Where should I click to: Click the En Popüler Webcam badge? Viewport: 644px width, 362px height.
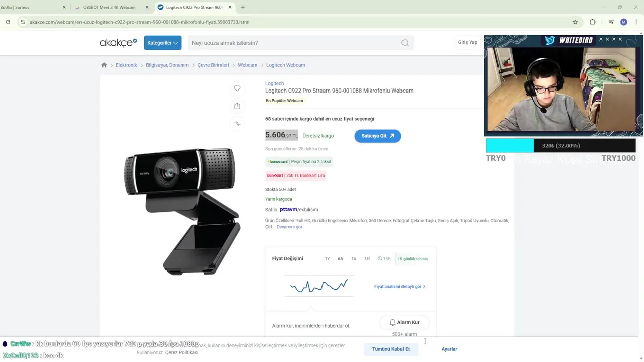tap(284, 101)
